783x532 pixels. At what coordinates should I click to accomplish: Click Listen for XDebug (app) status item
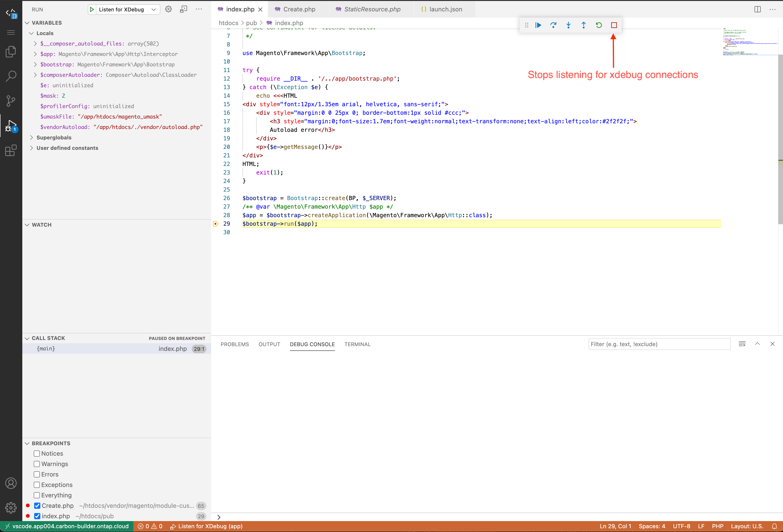click(206, 526)
